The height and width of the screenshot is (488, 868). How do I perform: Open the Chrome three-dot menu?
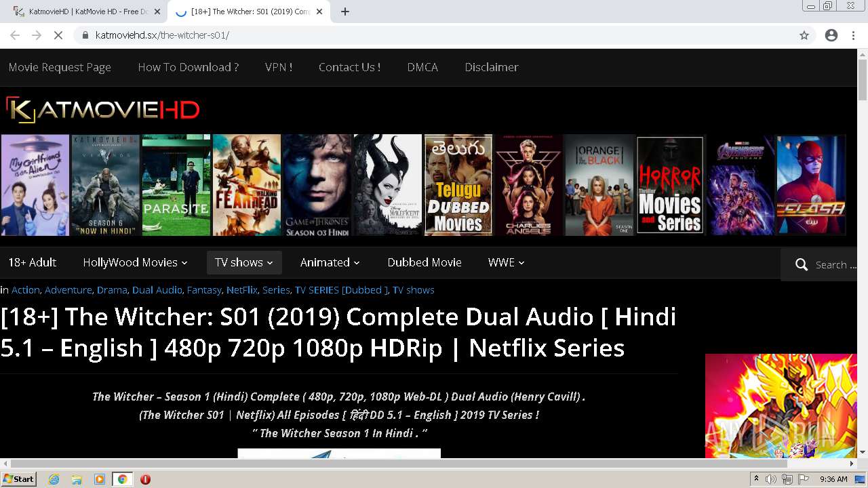(853, 35)
